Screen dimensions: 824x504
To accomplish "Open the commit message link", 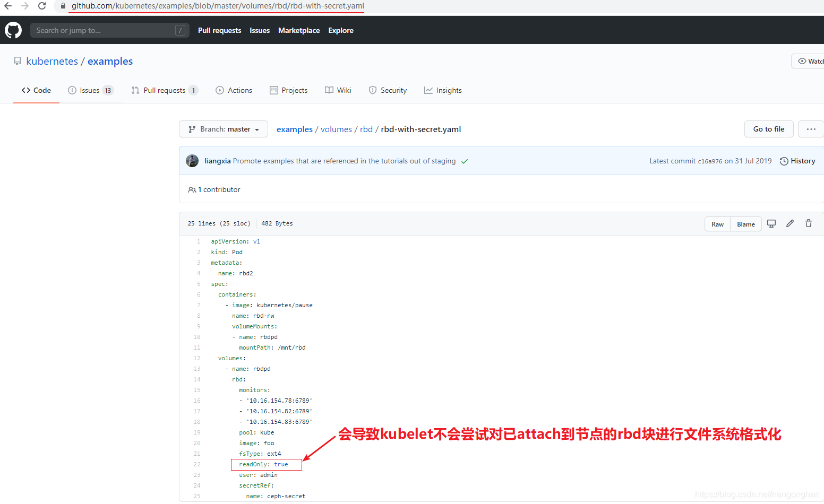I will pos(344,161).
